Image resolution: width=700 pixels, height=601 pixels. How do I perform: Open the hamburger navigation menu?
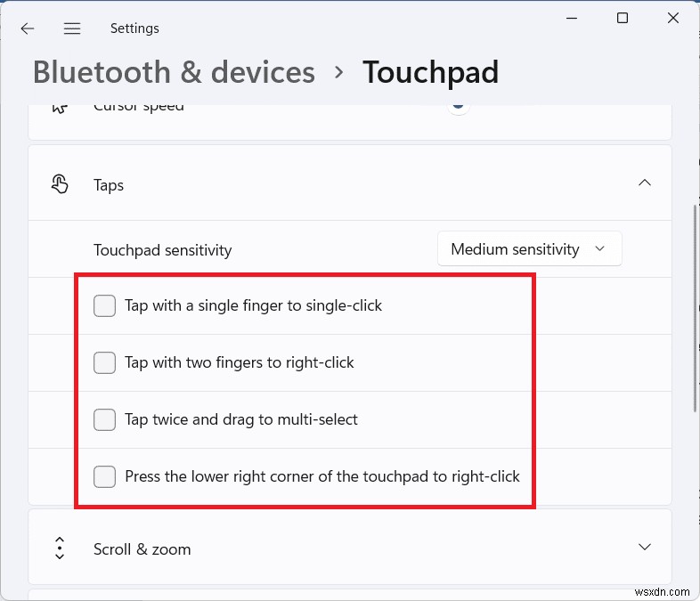pos(72,28)
